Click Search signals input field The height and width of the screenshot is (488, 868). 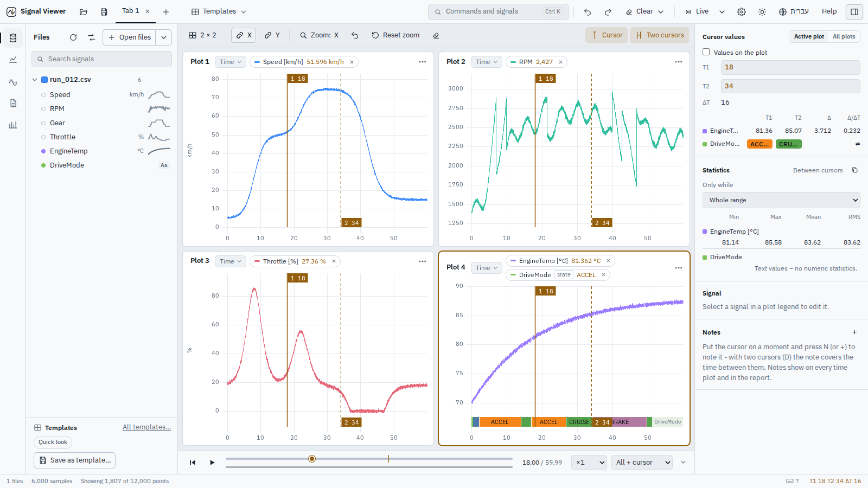pos(101,59)
